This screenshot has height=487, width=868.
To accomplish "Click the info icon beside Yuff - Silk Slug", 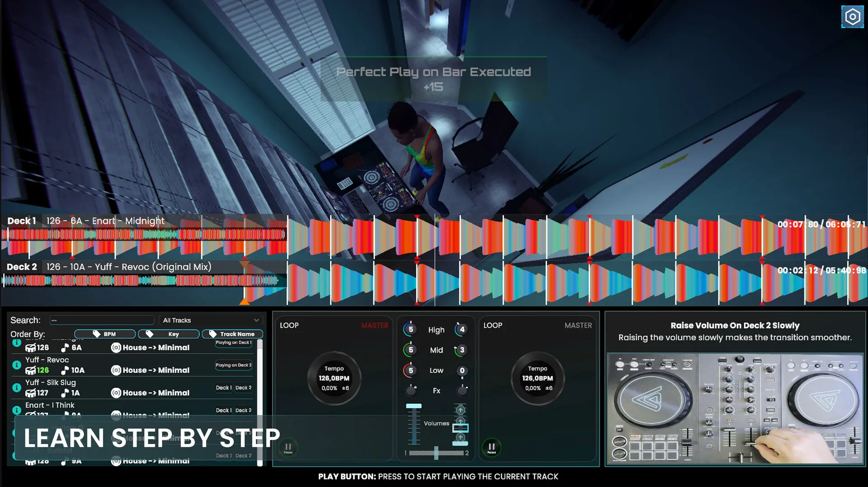I will tap(17, 388).
